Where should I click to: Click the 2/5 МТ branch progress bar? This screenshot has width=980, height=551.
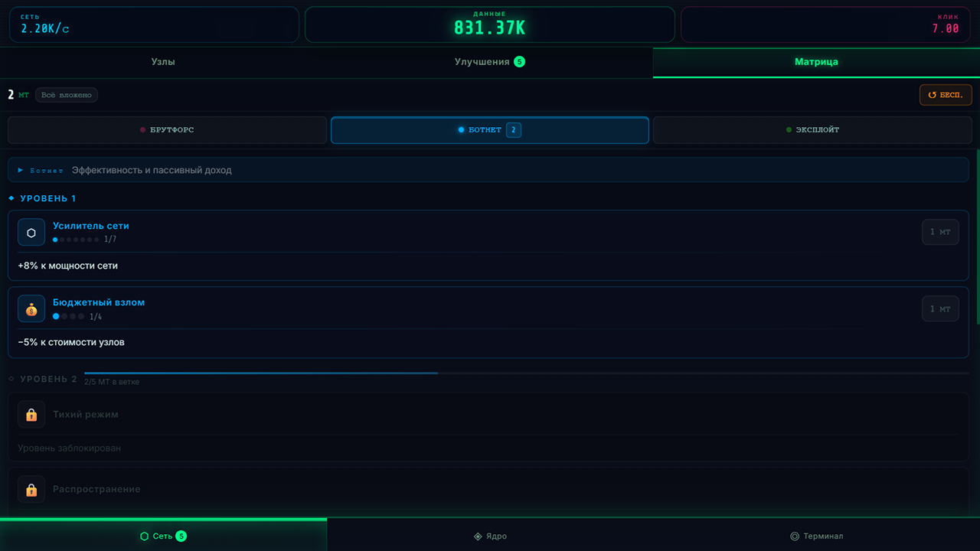260,374
